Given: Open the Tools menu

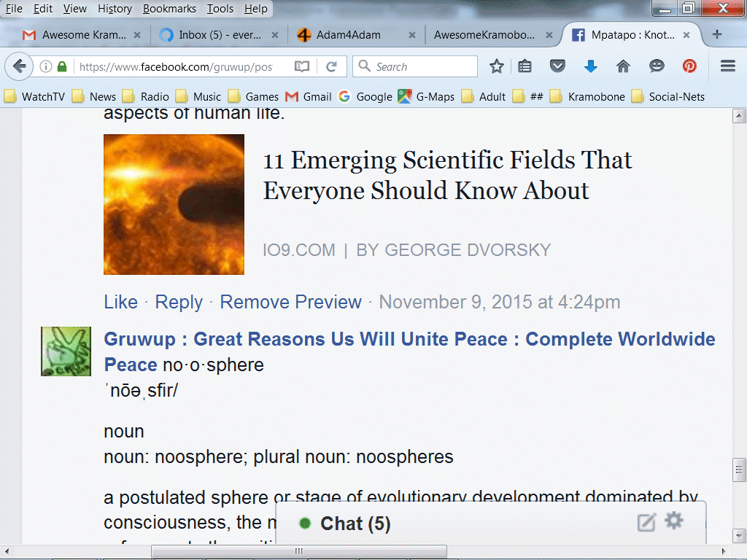Looking at the screenshot, I should click(x=220, y=9).
